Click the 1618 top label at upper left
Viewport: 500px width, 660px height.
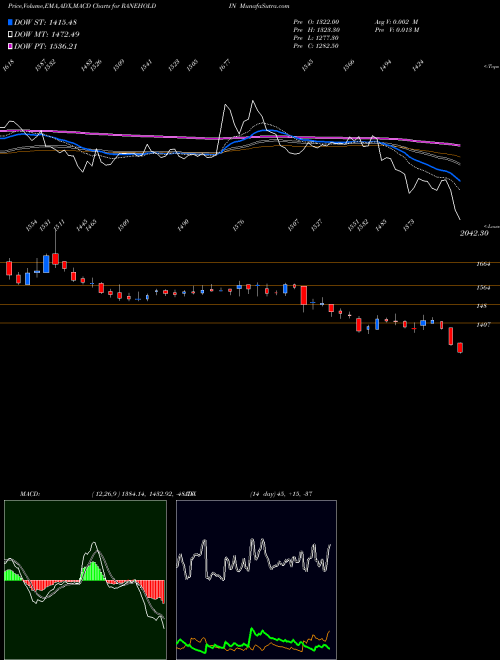point(8,66)
